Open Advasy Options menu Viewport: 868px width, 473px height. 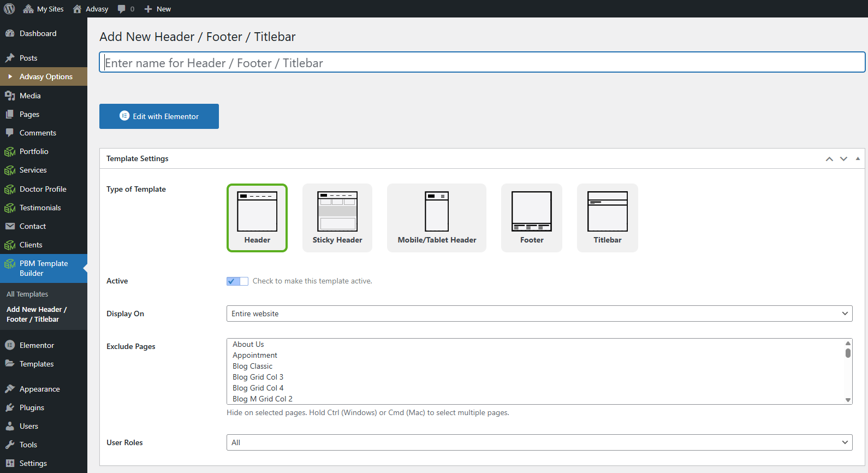tap(46, 76)
